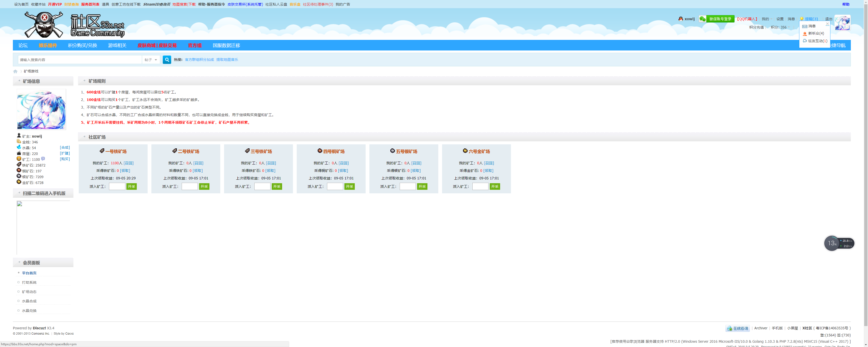Open the 游戏相关 navigation tab
This screenshot has height=347, width=868.
(x=117, y=45)
